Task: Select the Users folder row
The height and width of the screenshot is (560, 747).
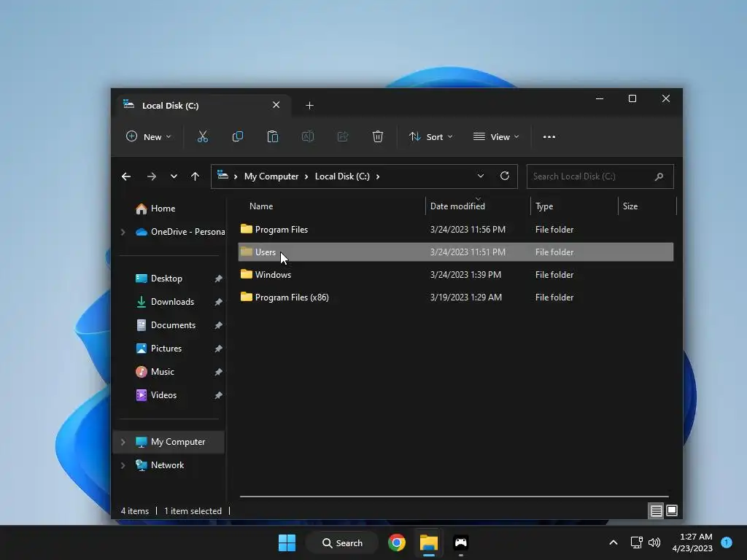Action: click(456, 252)
